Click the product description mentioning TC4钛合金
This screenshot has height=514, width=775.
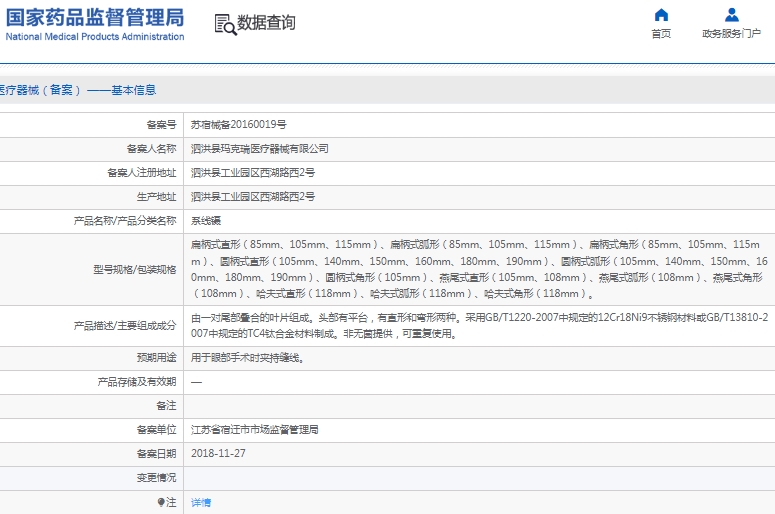point(479,326)
